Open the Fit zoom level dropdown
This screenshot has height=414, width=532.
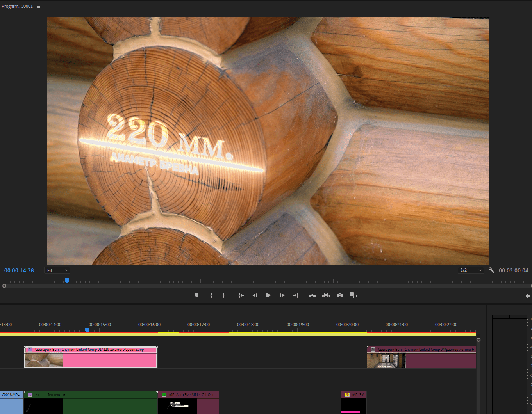pyautogui.click(x=57, y=270)
